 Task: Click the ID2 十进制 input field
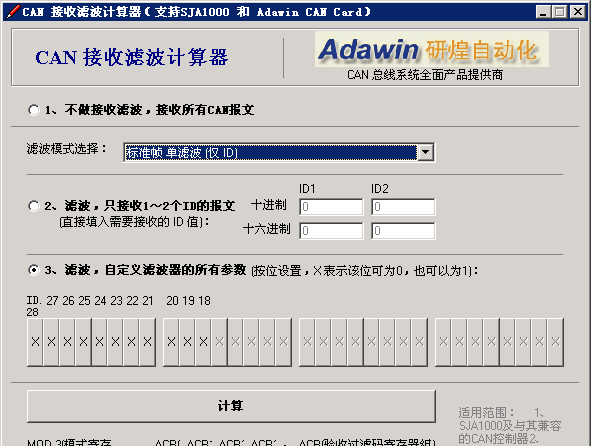pyautogui.click(x=403, y=207)
